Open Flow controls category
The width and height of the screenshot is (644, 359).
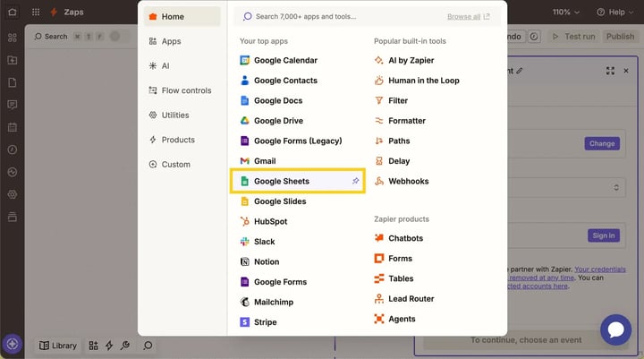(182, 91)
